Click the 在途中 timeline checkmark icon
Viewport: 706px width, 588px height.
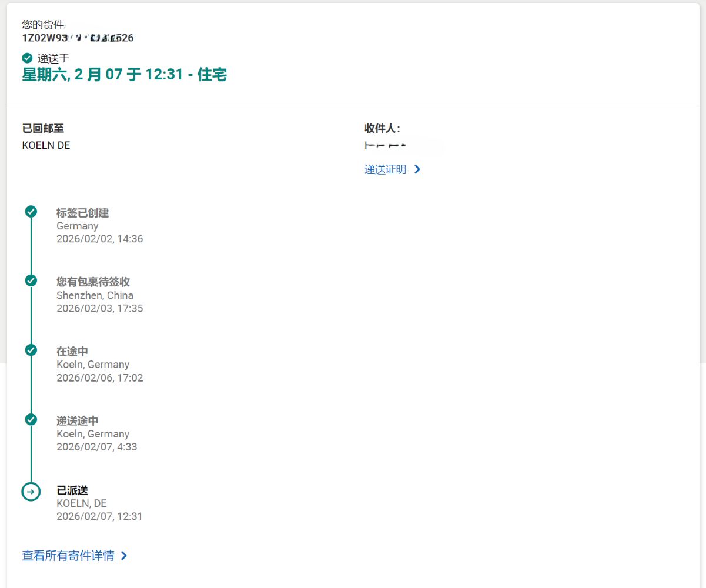pyautogui.click(x=31, y=350)
